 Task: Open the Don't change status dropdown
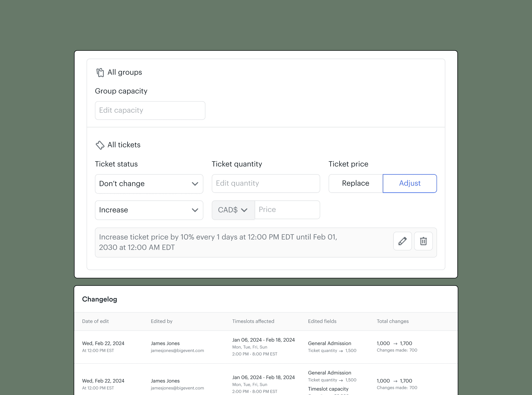(149, 184)
